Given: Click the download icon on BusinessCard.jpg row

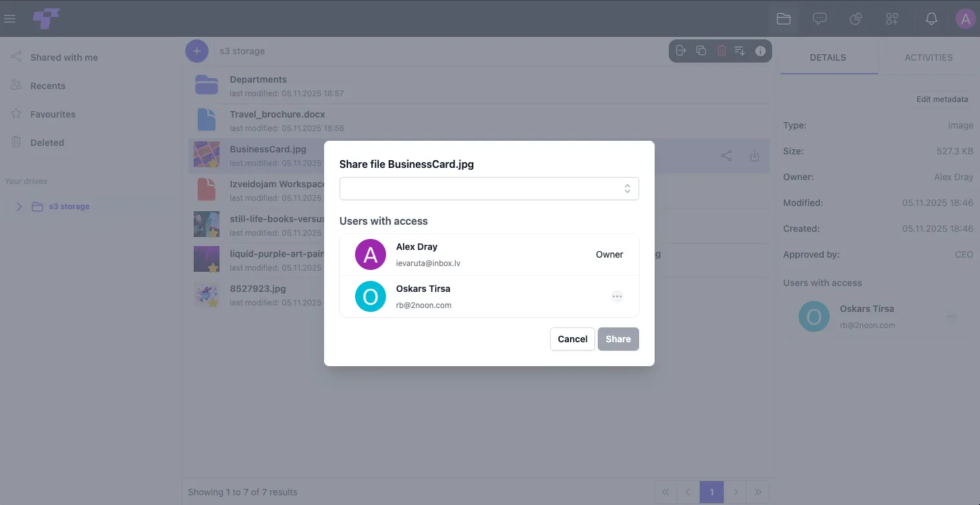Looking at the screenshot, I should (x=755, y=156).
